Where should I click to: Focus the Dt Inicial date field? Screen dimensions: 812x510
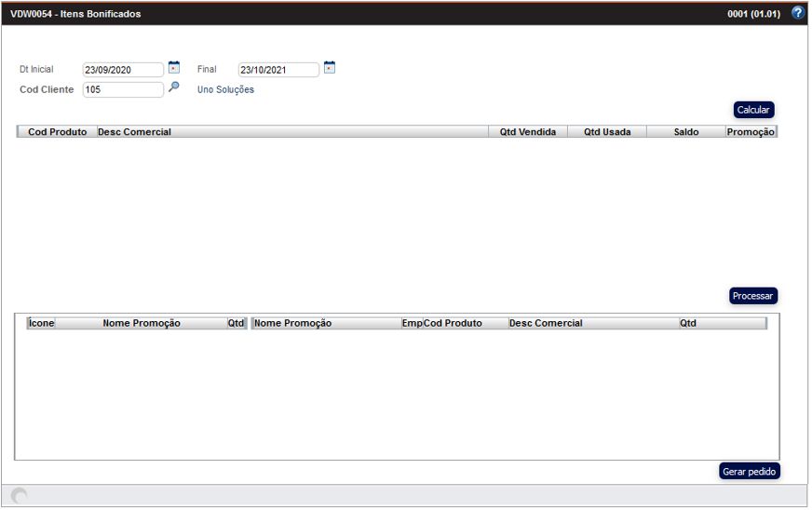click(x=123, y=70)
